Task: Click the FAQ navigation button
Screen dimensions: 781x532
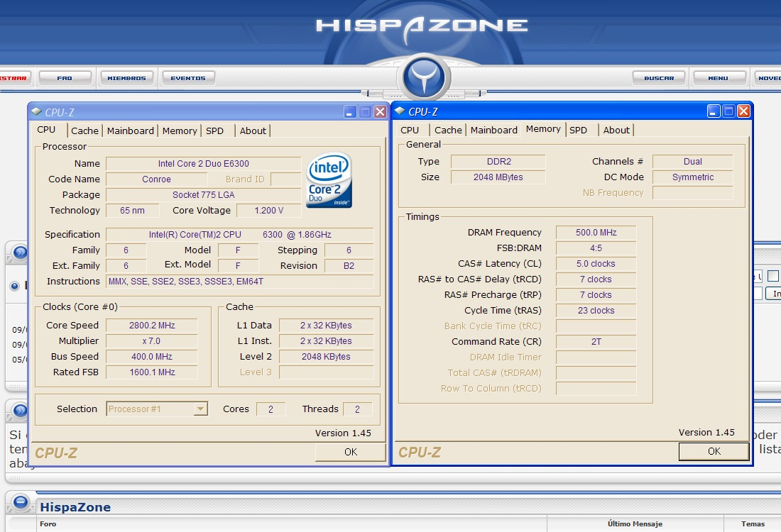Action: click(65, 78)
